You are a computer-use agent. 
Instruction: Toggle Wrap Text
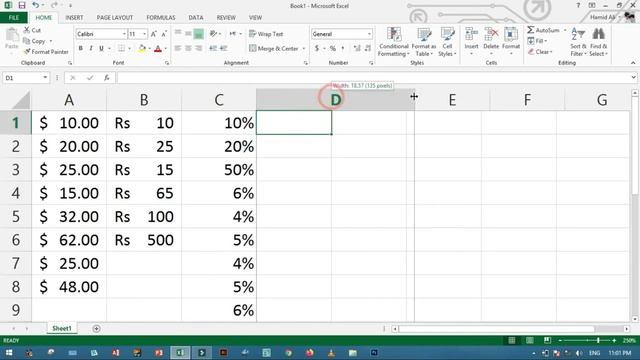(266, 34)
